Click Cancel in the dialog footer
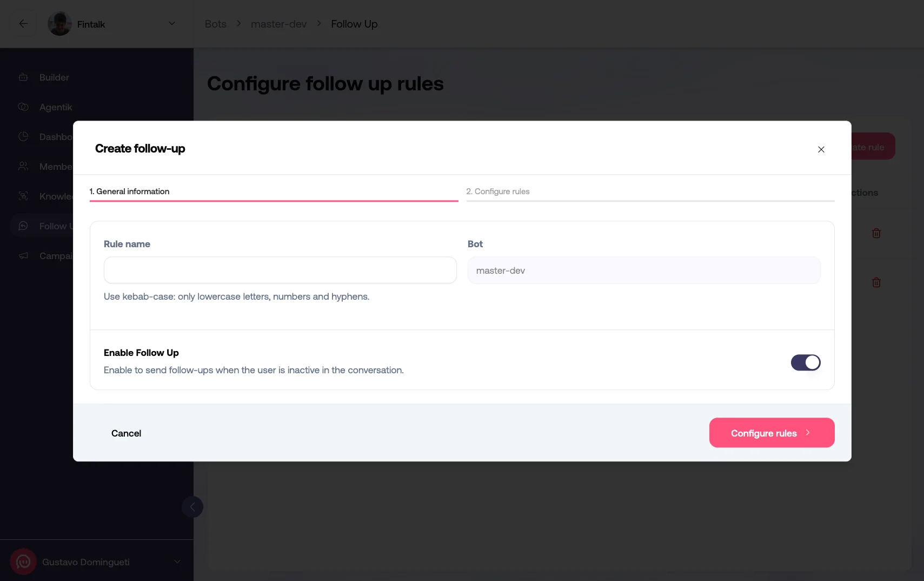 126,433
